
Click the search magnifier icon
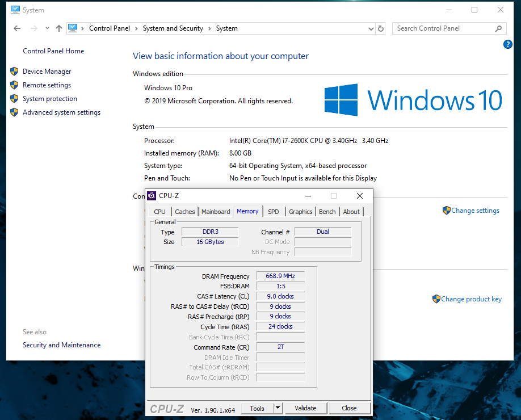[x=498, y=28]
